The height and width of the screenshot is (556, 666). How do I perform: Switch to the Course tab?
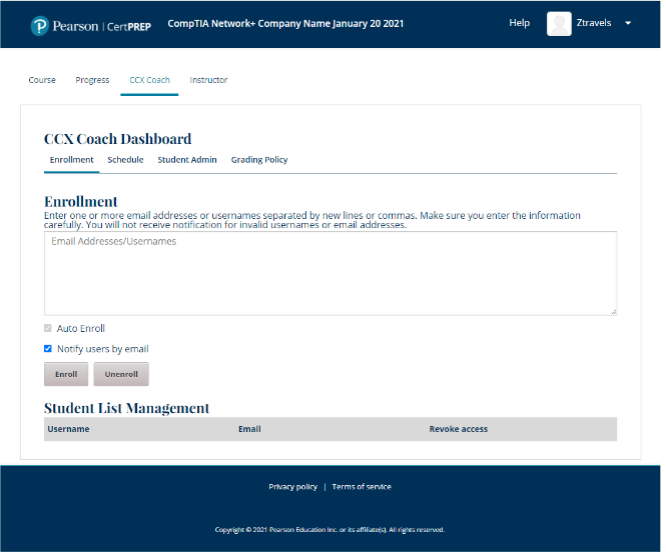tap(42, 80)
